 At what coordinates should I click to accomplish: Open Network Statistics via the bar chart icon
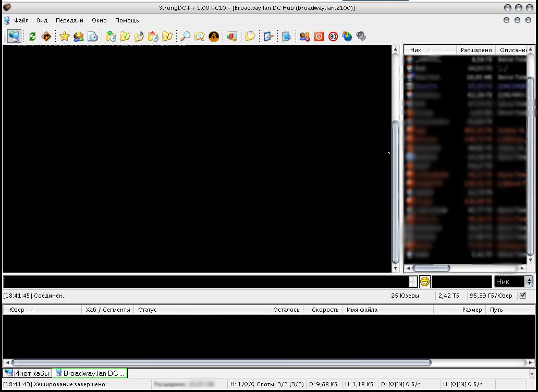point(232,36)
